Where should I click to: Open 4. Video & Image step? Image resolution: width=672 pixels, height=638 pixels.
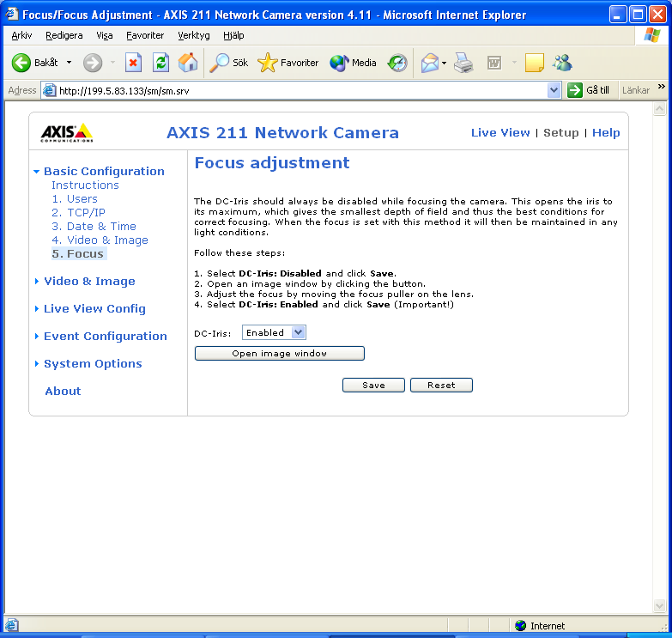(100, 240)
